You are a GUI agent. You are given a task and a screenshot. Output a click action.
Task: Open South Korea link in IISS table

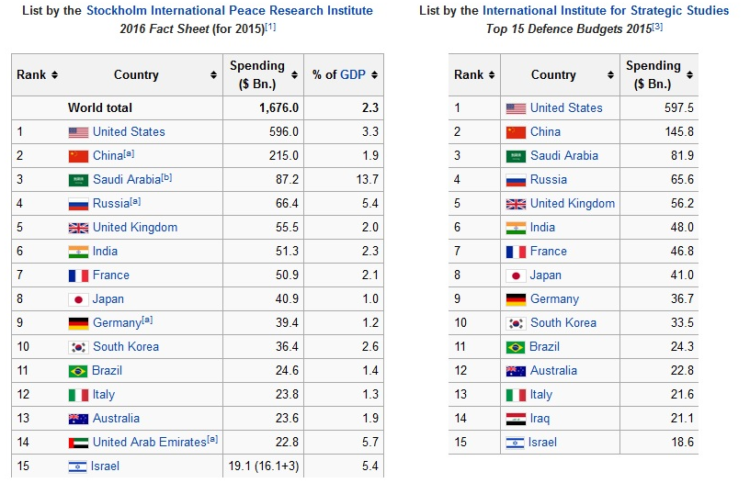(563, 323)
